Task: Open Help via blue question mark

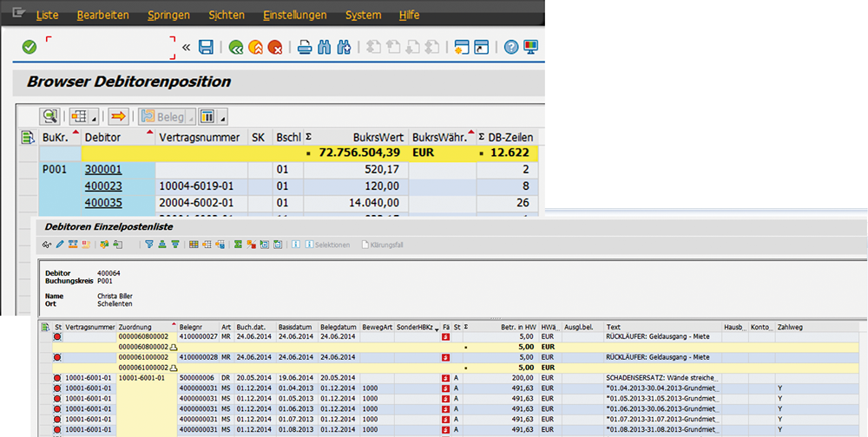Action: tap(511, 47)
